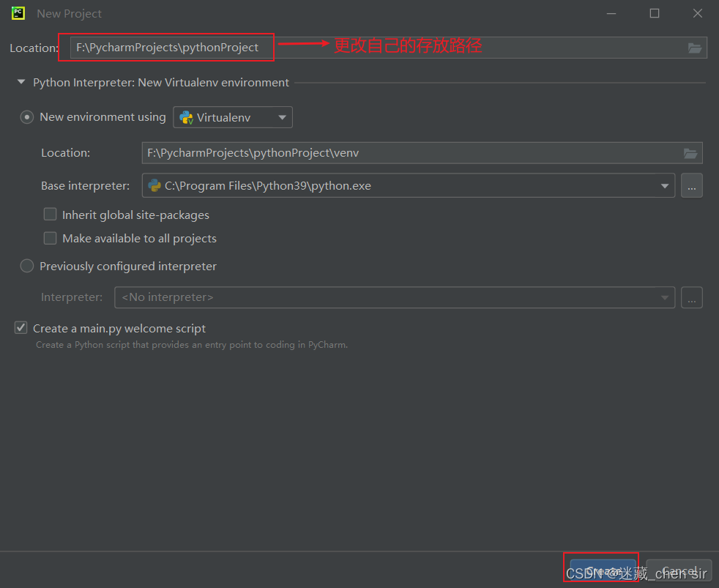
Task: Enable Make available to all projects
Action: (50, 238)
